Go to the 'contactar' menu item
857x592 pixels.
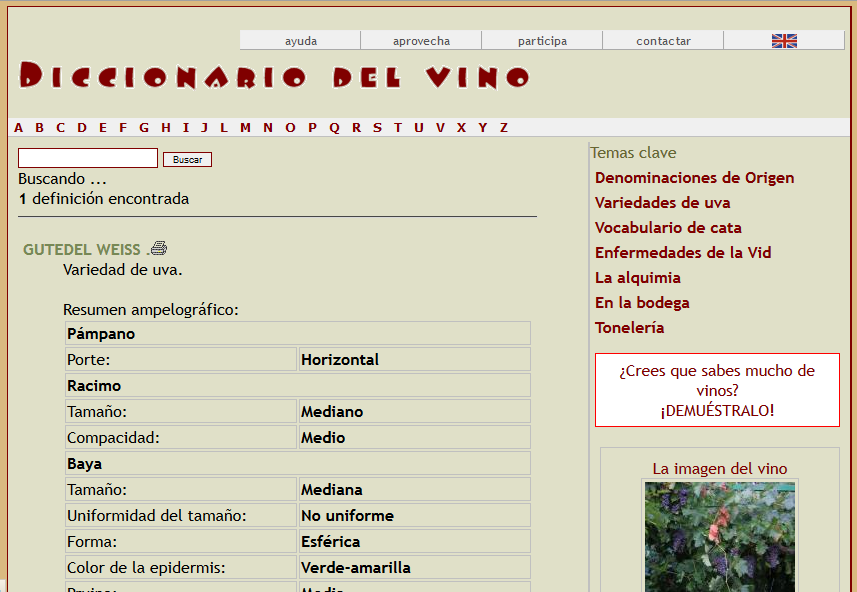click(x=663, y=41)
